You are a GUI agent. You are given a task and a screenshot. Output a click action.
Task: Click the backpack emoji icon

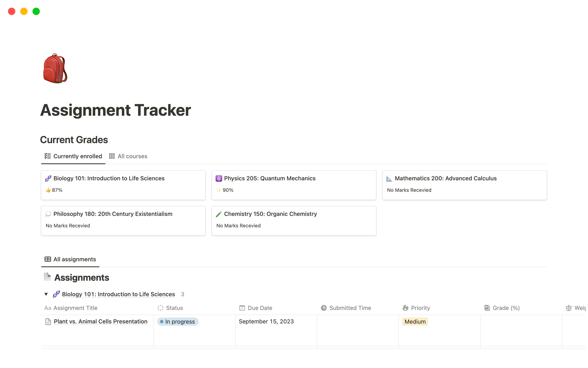(56, 68)
